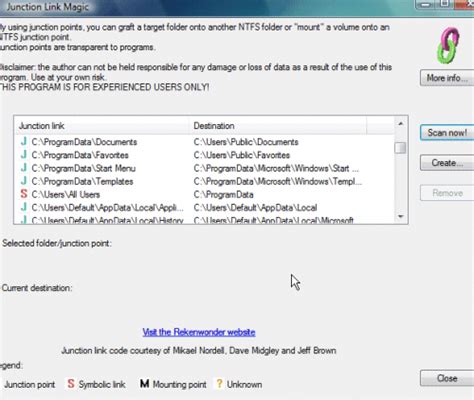This screenshot has height=400, width=474.
Task: Click destination C:\Users\Default\AppData\Local
Action: click(255, 207)
